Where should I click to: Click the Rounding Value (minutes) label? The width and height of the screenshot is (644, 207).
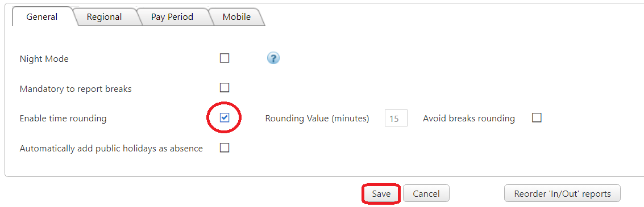(317, 119)
